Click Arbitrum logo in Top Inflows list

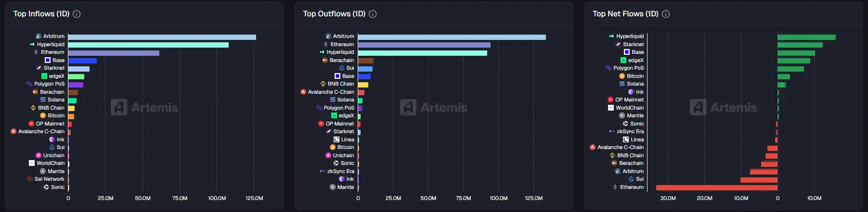point(39,36)
